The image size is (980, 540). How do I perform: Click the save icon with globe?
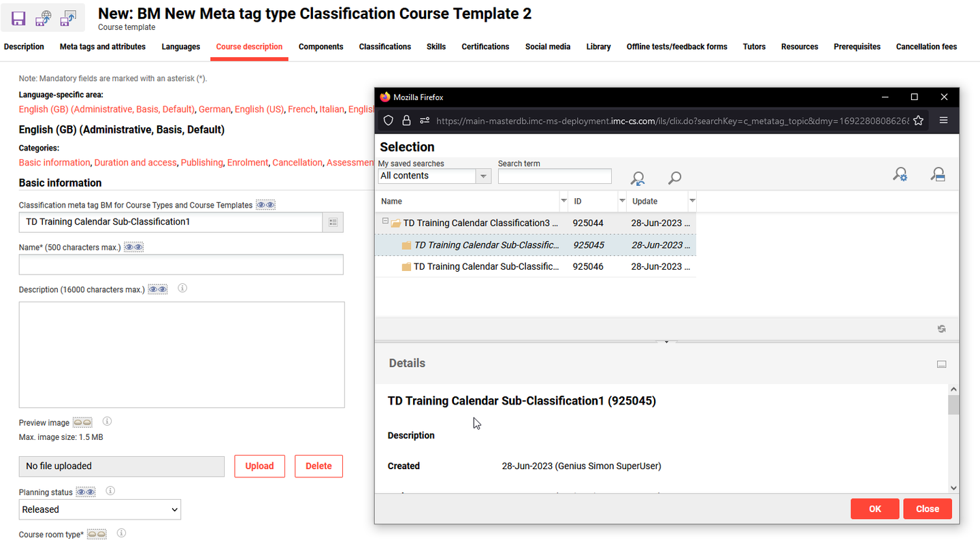click(x=43, y=18)
